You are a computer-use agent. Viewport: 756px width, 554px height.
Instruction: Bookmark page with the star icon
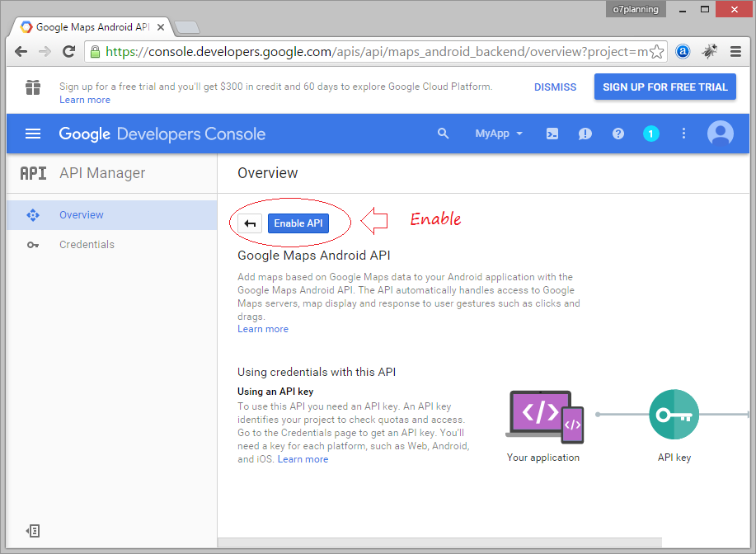coord(657,52)
